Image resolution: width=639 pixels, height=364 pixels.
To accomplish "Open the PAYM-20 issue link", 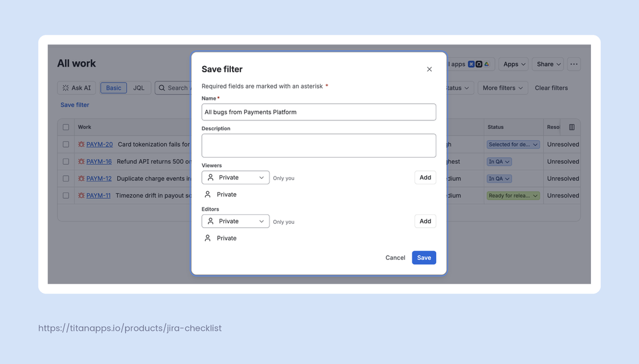I will point(99,144).
